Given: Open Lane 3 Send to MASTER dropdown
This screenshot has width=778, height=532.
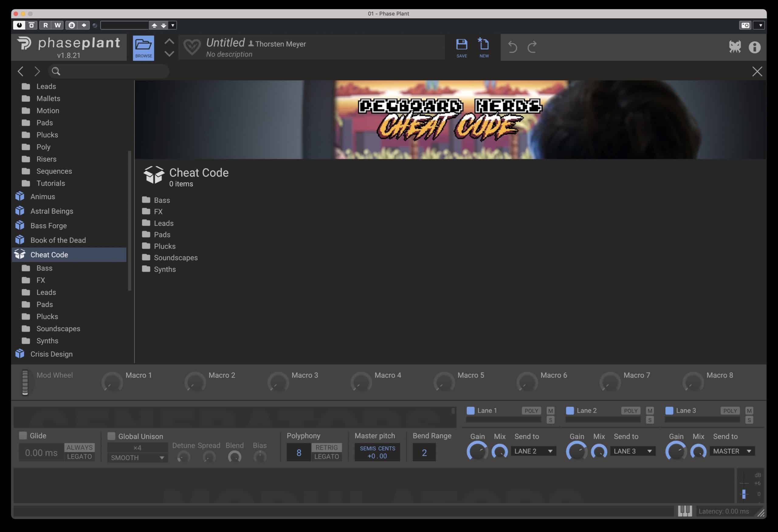Looking at the screenshot, I should coord(732,451).
